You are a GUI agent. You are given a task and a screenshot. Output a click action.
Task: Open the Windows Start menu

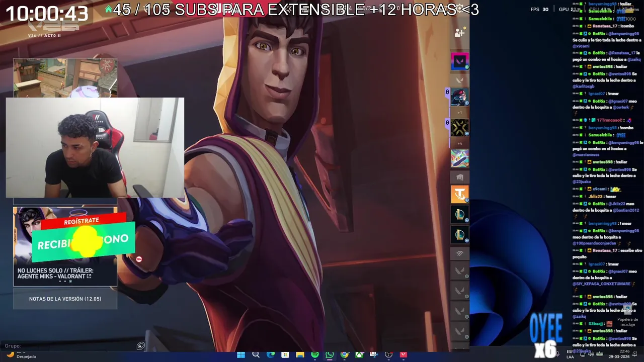[241, 355]
